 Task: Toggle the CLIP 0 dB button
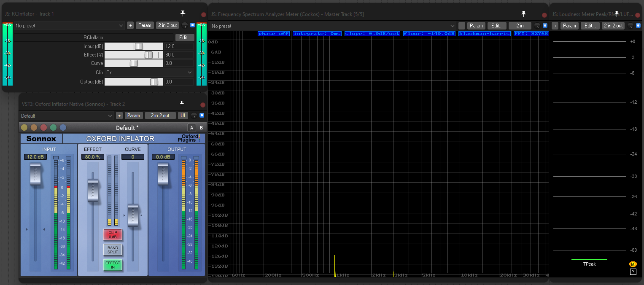(x=113, y=234)
